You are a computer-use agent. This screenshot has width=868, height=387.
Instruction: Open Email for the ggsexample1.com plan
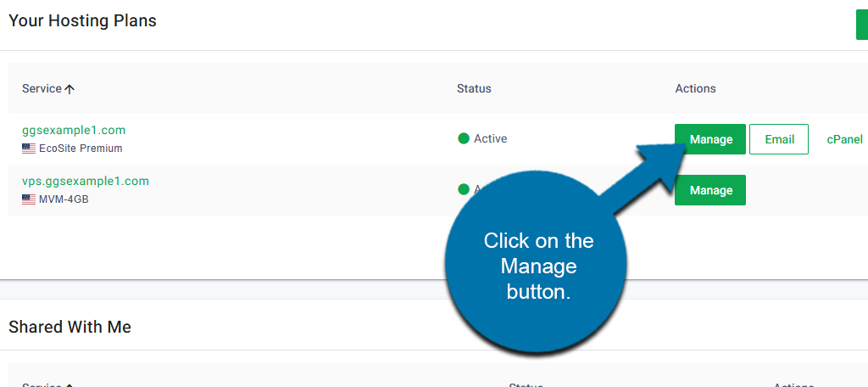point(779,139)
